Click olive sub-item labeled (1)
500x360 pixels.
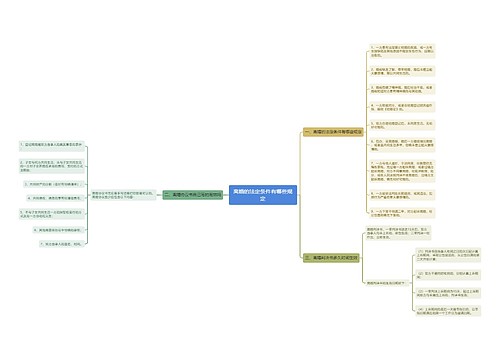tap(448, 255)
